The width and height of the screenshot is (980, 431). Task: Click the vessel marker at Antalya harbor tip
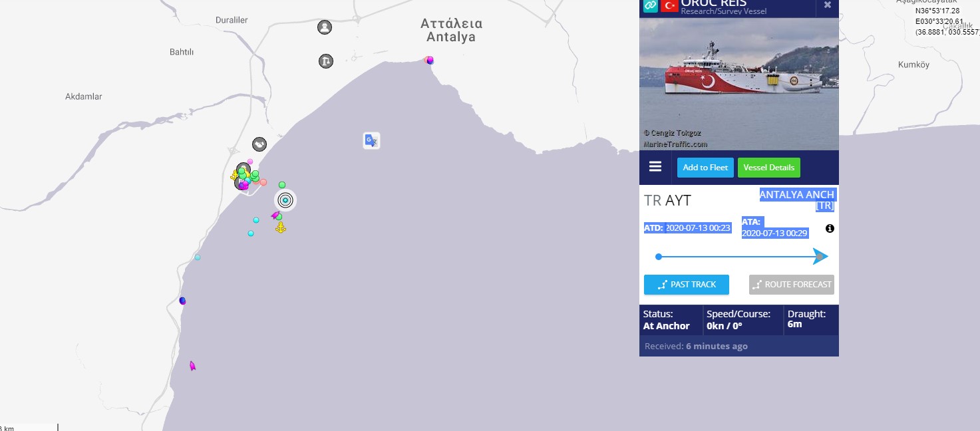(430, 61)
